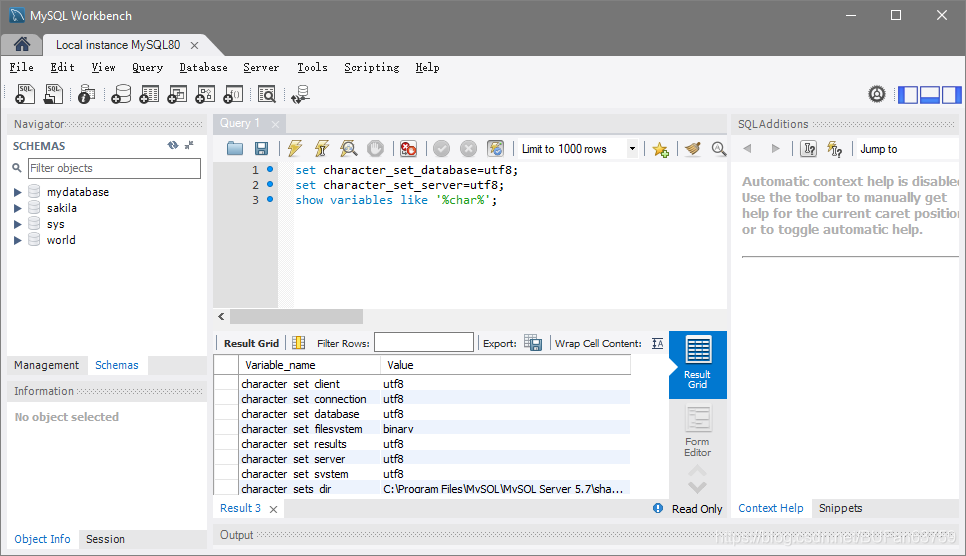The height and width of the screenshot is (556, 966).
Task: Create new function toolbar icon
Action: (233, 94)
